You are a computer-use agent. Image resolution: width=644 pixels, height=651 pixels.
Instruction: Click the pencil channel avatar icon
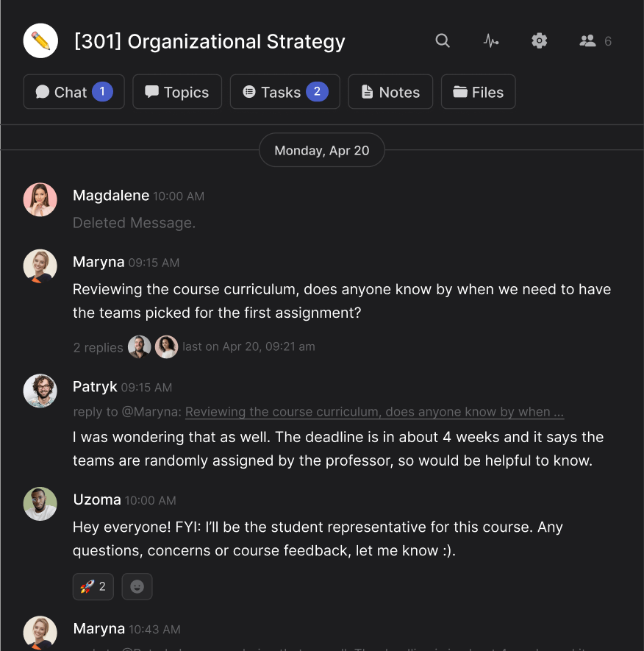click(x=40, y=40)
